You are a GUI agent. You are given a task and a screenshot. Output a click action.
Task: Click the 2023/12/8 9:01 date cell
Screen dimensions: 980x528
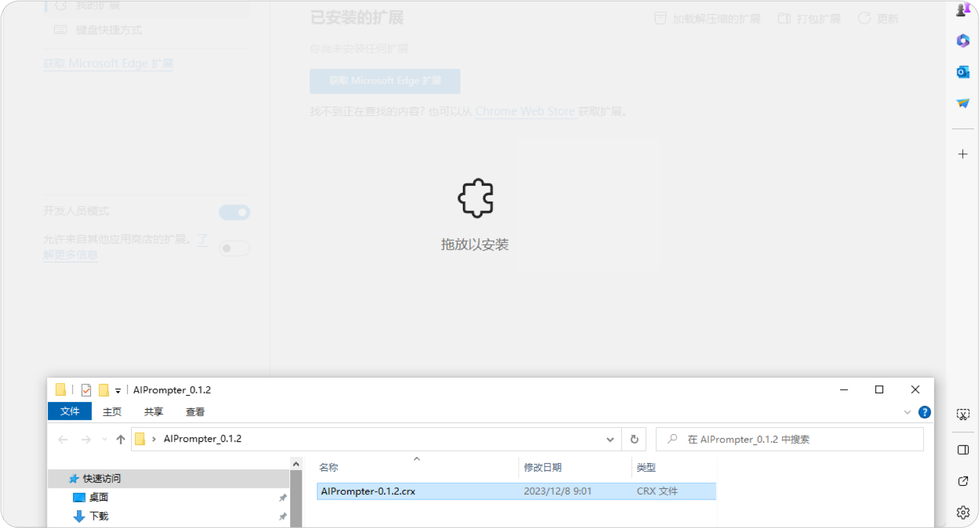557,491
